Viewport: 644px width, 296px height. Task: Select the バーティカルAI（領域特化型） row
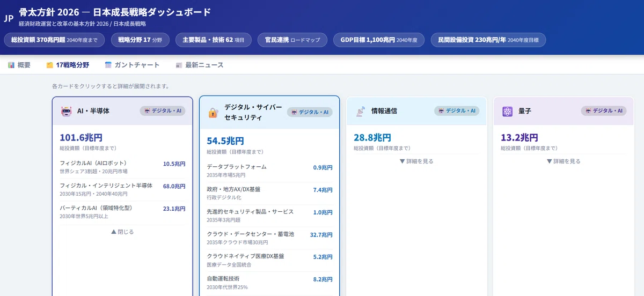click(x=122, y=212)
